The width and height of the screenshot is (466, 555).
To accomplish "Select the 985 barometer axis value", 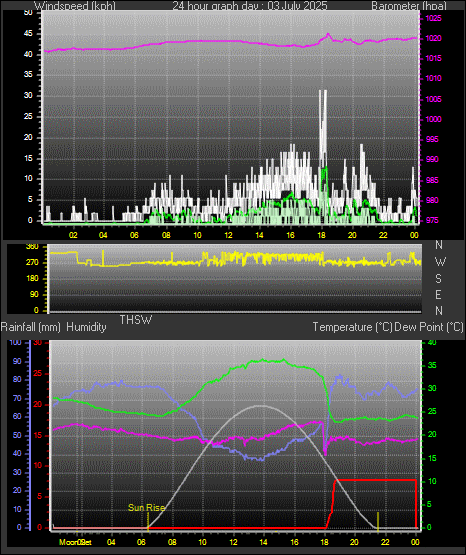I will pos(432,180).
